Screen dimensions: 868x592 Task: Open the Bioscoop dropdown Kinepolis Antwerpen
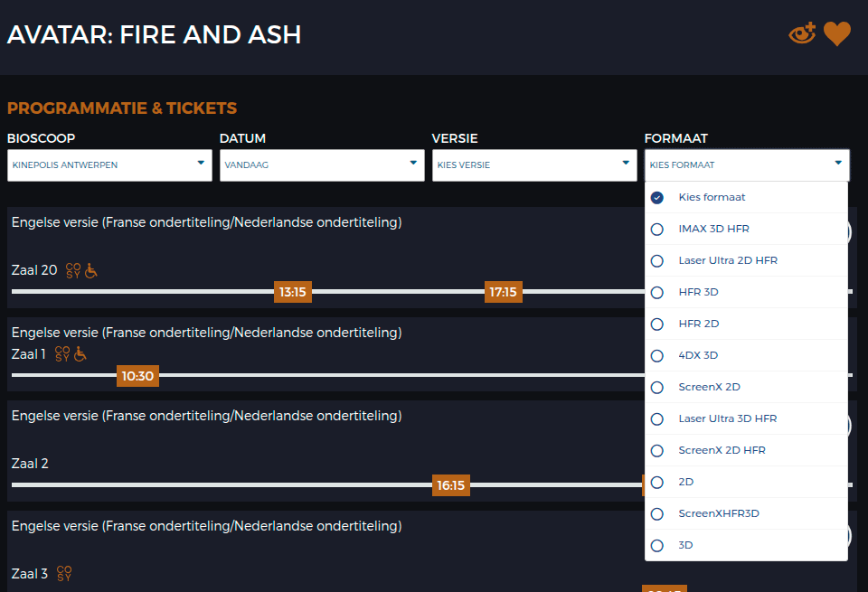pos(109,165)
